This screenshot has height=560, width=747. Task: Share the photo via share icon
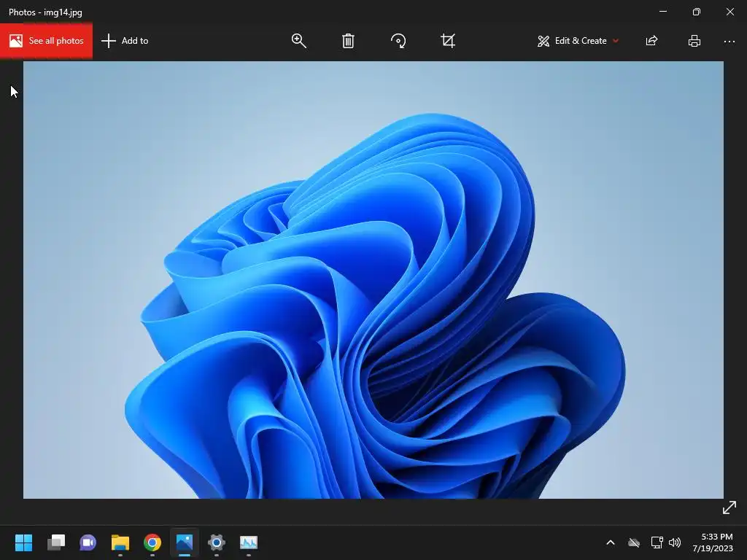point(651,41)
